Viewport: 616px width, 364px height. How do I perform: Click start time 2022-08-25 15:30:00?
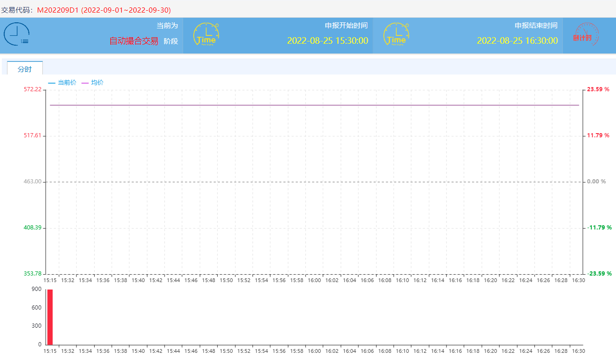[327, 40]
